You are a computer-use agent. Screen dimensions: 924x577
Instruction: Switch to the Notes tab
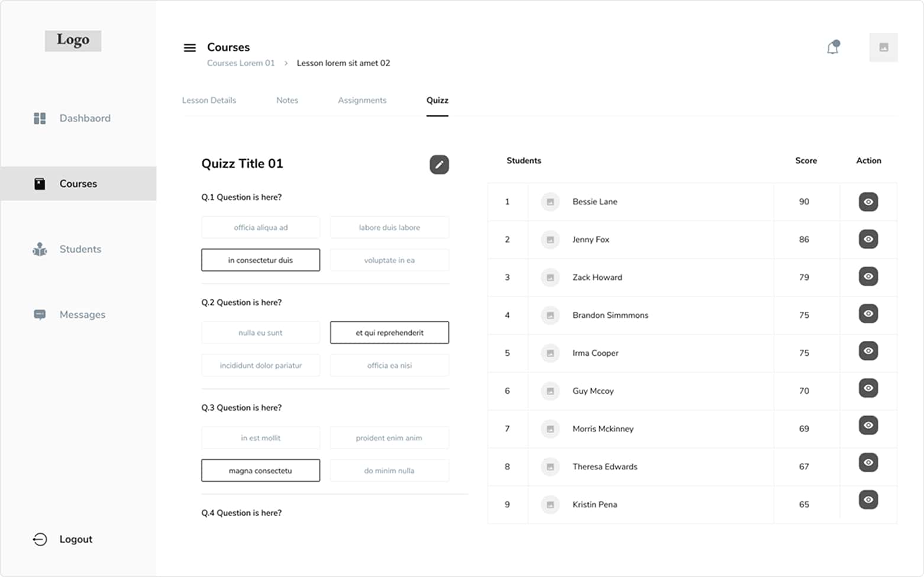tap(287, 100)
